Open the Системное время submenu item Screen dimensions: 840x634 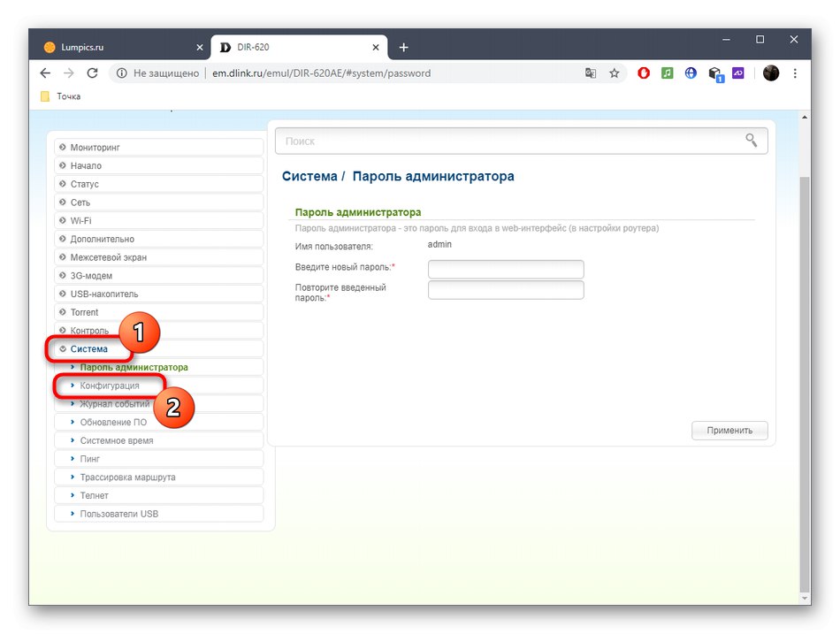[158, 440]
